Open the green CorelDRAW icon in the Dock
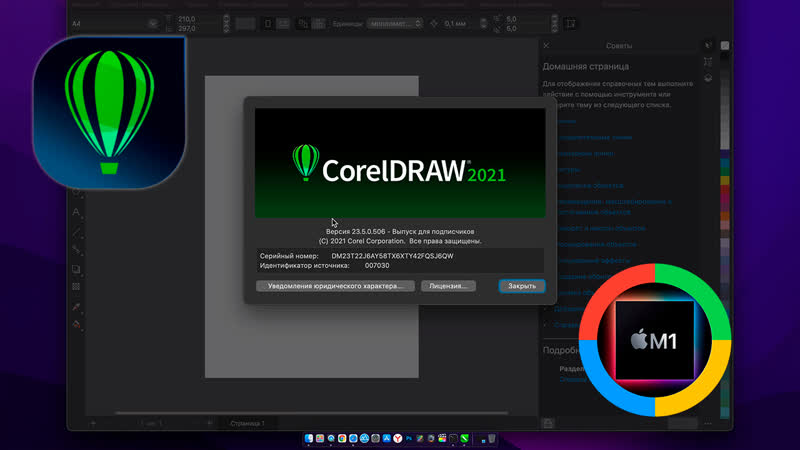The height and width of the screenshot is (450, 800). [x=464, y=438]
